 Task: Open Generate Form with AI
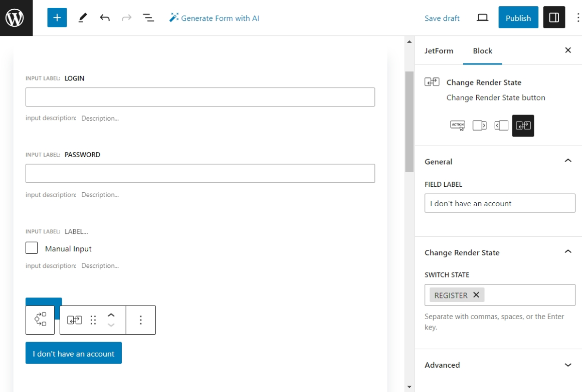tap(214, 17)
